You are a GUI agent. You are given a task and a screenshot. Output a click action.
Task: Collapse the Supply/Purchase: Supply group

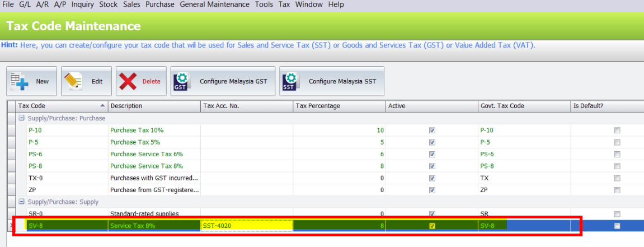[22, 202]
